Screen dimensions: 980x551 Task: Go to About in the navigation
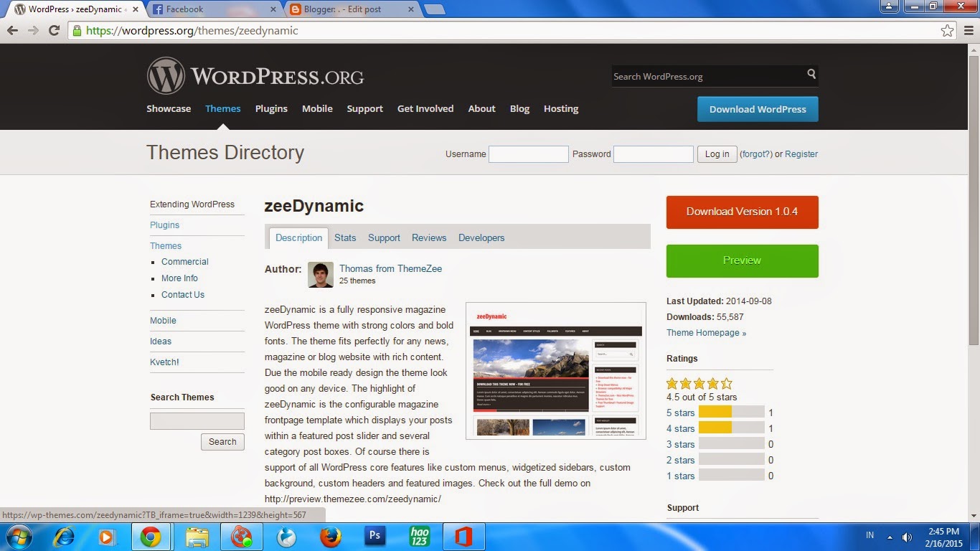[x=481, y=109]
